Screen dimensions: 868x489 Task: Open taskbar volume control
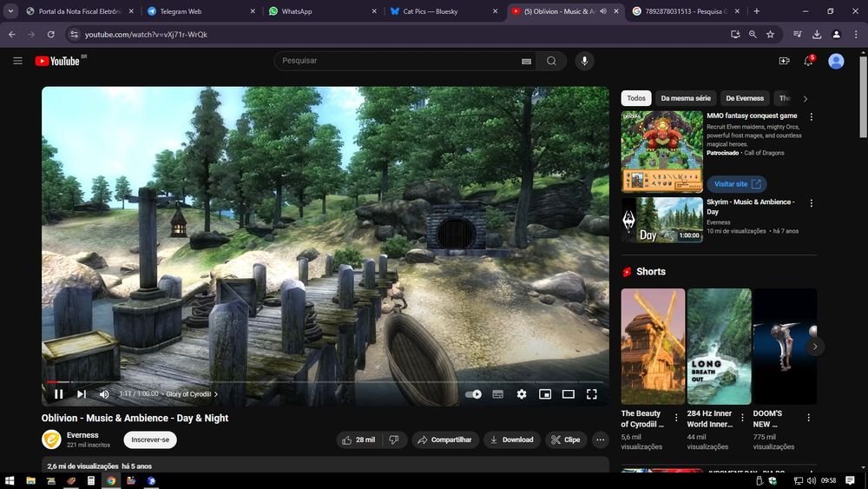pos(812,480)
